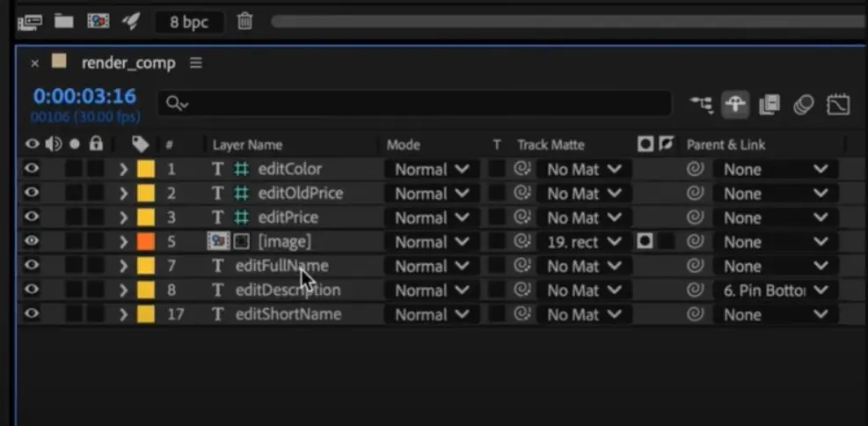This screenshot has width=868, height=426.
Task: Select the editFullName layer name
Action: coord(281,267)
